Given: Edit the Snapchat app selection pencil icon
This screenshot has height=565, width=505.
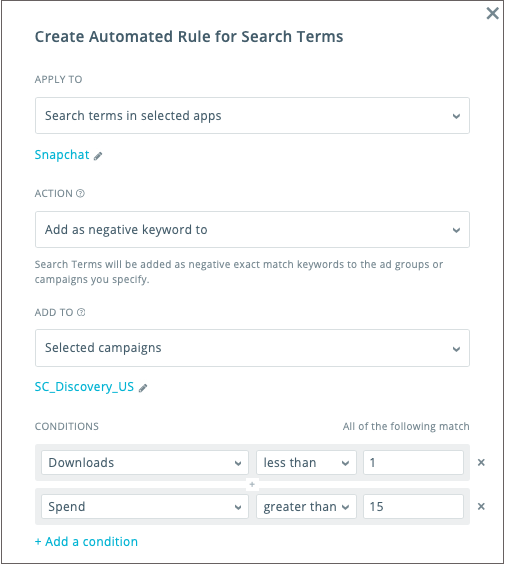Looking at the screenshot, I should pyautogui.click(x=98, y=156).
